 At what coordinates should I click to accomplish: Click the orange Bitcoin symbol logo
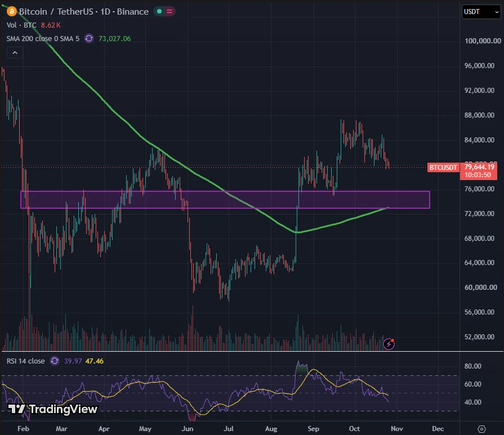(12, 12)
